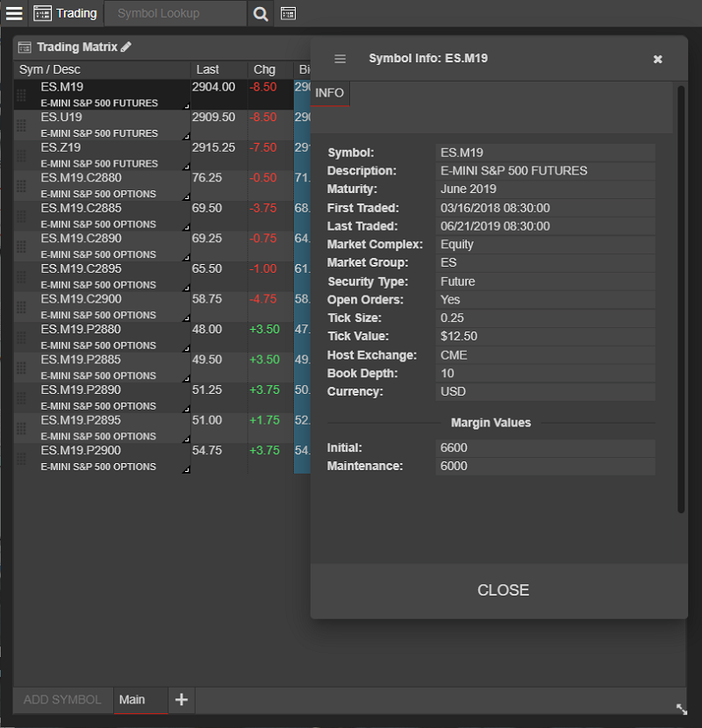Click last price 2904.00
The image size is (702, 728).
214,87
